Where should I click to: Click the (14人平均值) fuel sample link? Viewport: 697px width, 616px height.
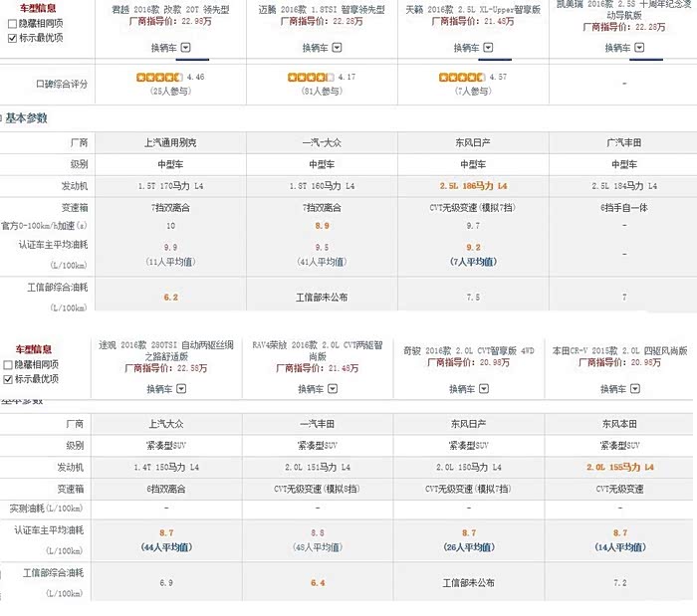(619, 547)
